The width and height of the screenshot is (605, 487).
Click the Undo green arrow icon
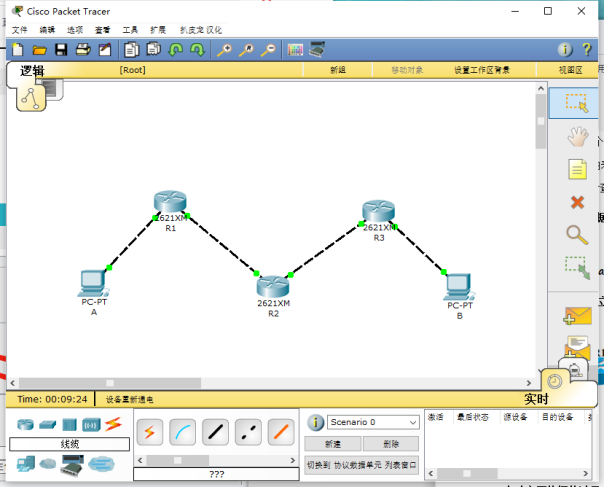pyautogui.click(x=176, y=50)
